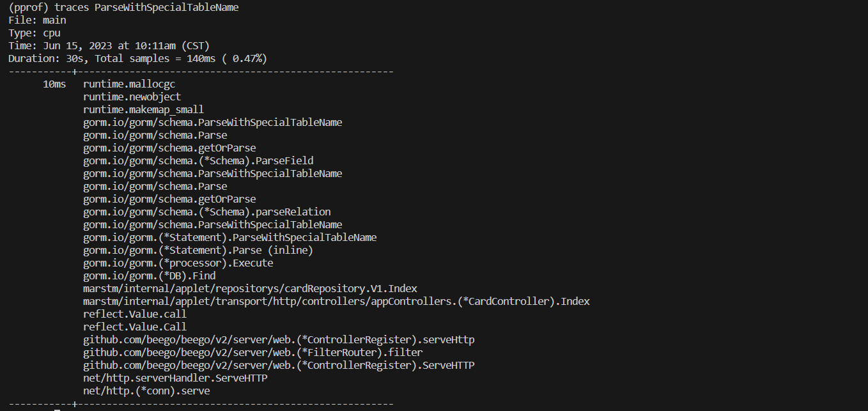
Task: Click the 'File: main' header line
Action: [x=37, y=20]
